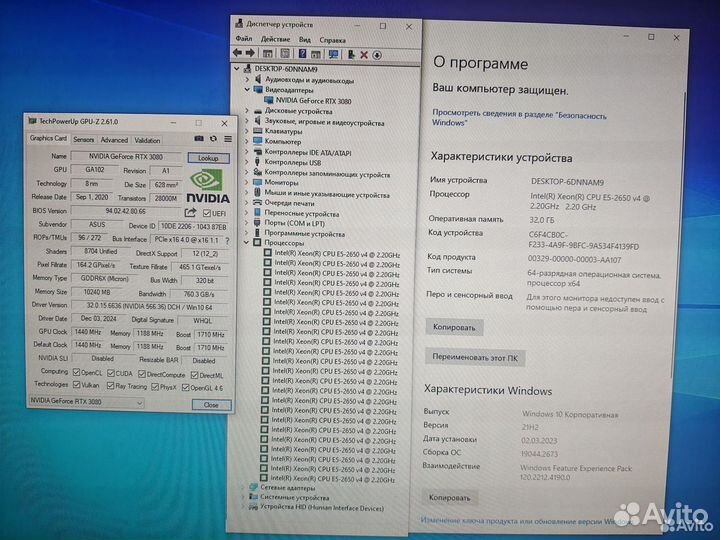Image resolution: width=720 pixels, height=540 pixels.
Task: Take a screenshot with GPU-Z camera icon
Action: [x=199, y=138]
